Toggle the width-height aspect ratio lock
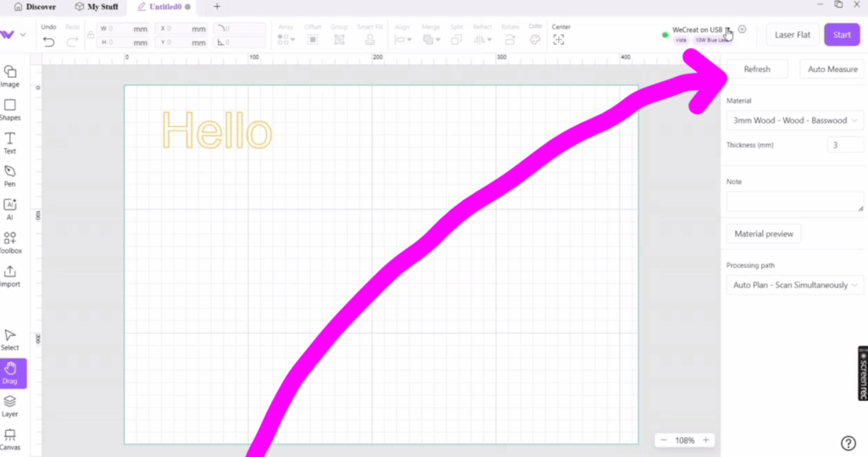Screen dimensions: 868x457 pyautogui.click(x=90, y=35)
